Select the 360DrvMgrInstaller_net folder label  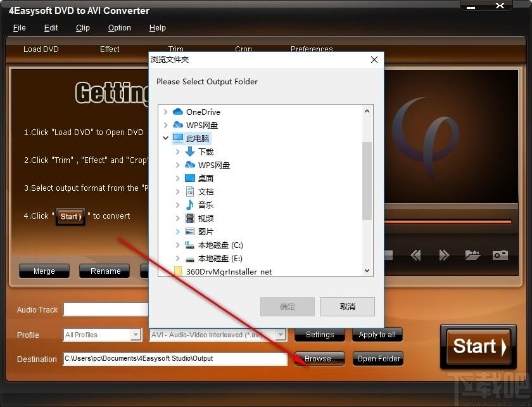229,271
